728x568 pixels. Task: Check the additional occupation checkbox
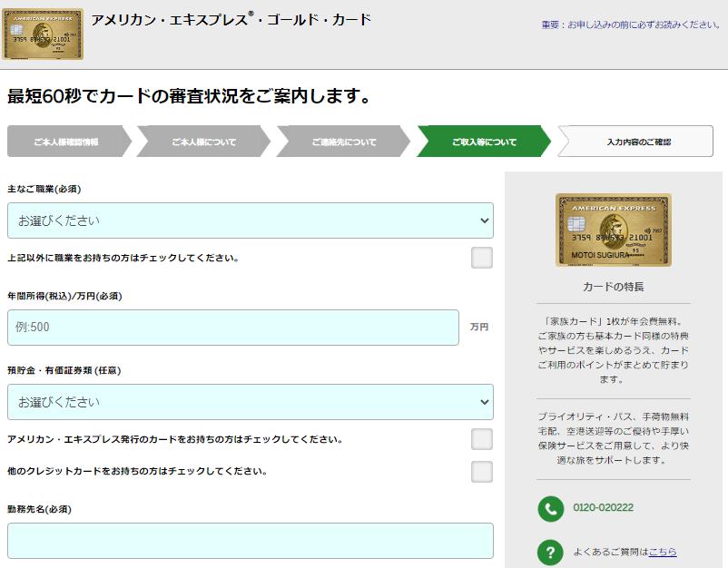pyautogui.click(x=482, y=258)
